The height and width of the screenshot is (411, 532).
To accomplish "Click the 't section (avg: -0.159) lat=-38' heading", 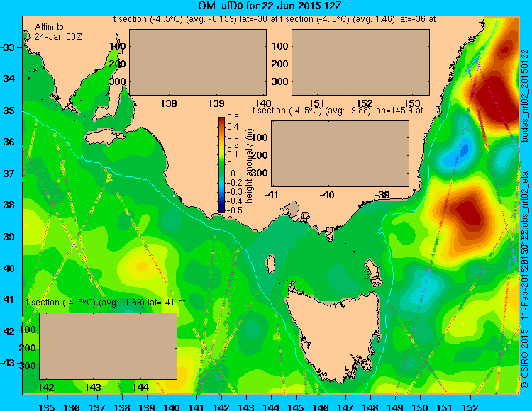I will (x=196, y=19).
